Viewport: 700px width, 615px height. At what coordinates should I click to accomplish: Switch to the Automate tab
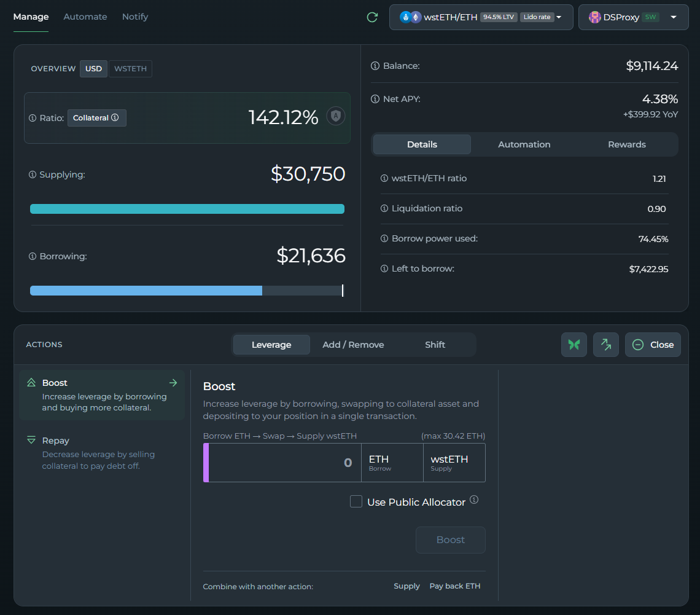click(x=85, y=17)
